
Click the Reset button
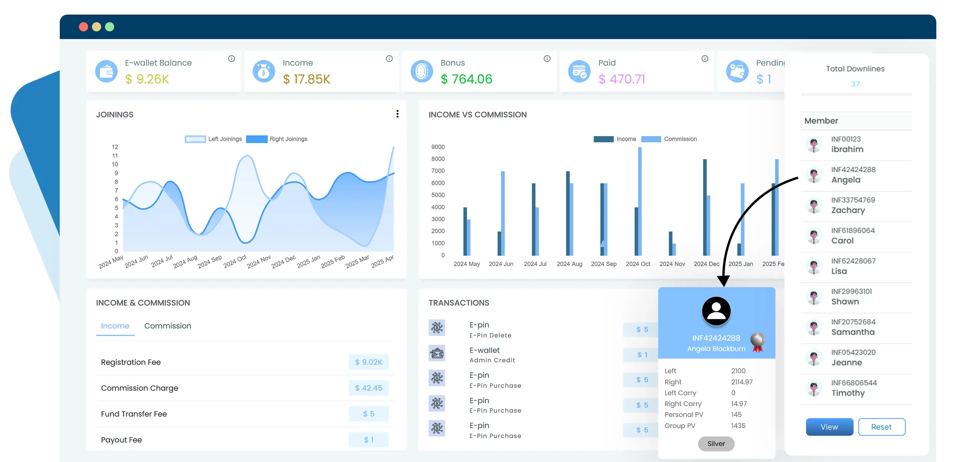tap(882, 427)
